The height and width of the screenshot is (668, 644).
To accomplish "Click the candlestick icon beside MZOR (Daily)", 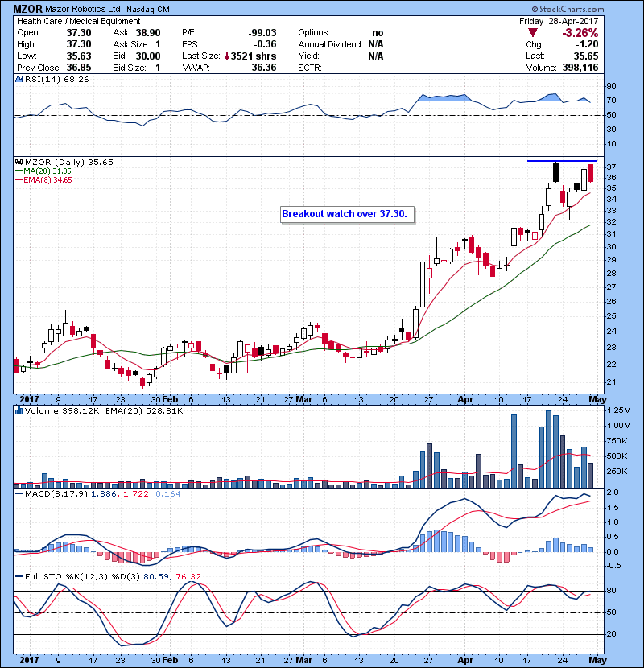I will coord(19,162).
